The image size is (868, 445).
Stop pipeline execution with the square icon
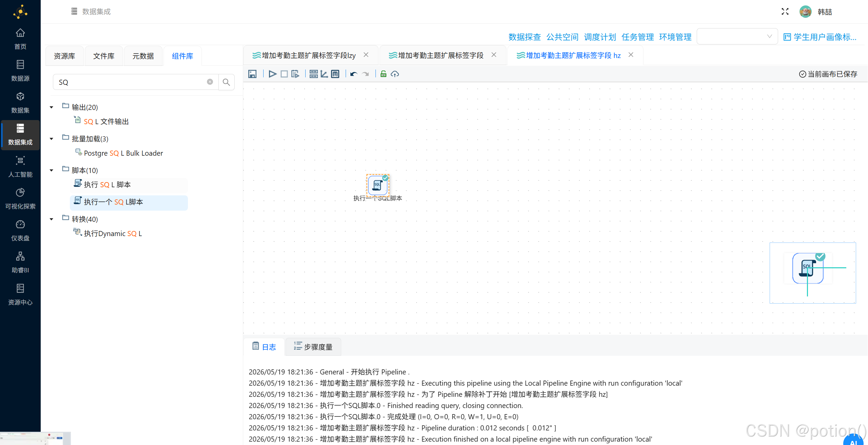point(284,74)
